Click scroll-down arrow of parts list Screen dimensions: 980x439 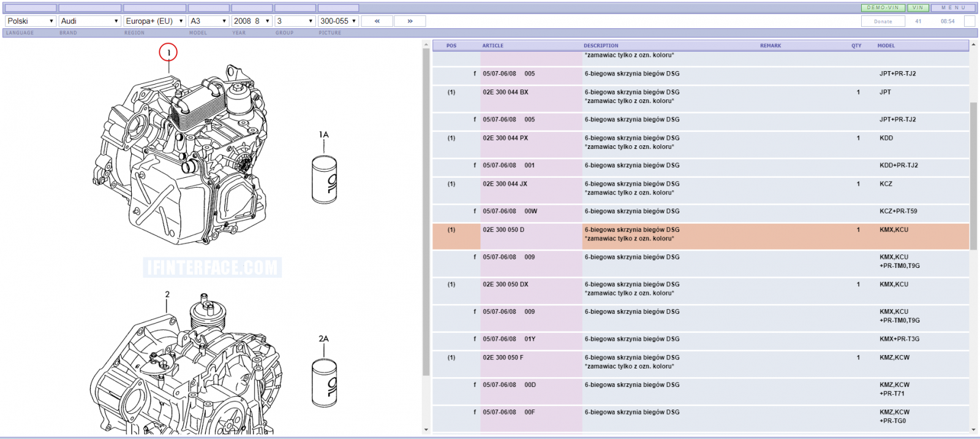(x=973, y=430)
